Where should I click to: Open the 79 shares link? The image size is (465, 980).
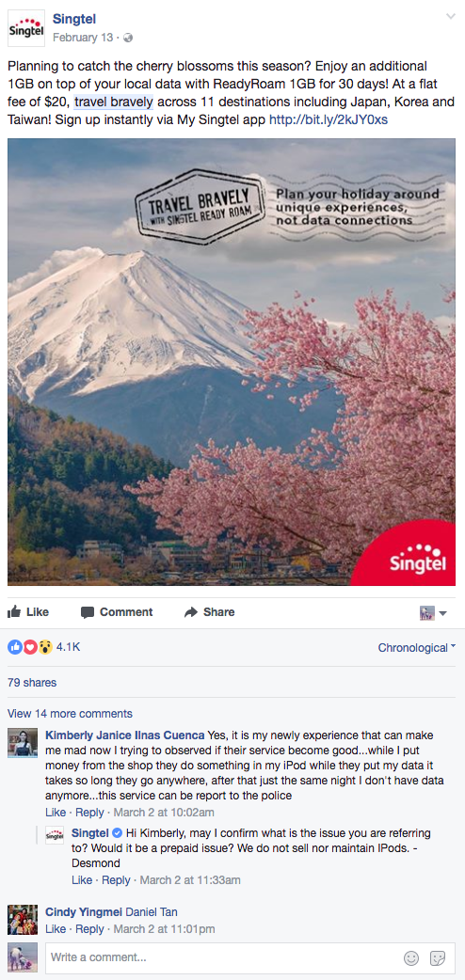pyautogui.click(x=32, y=683)
